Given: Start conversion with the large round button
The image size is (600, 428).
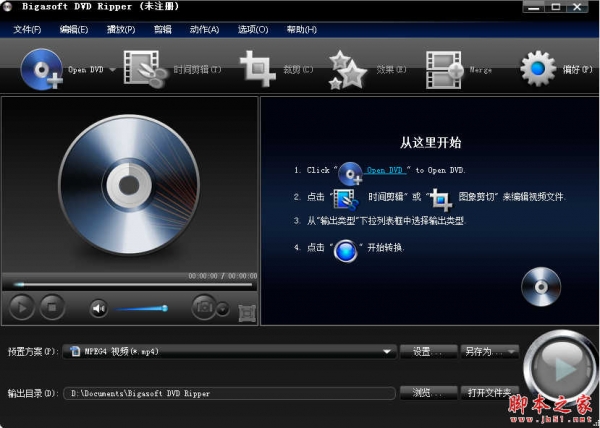Looking at the screenshot, I should click(561, 368).
